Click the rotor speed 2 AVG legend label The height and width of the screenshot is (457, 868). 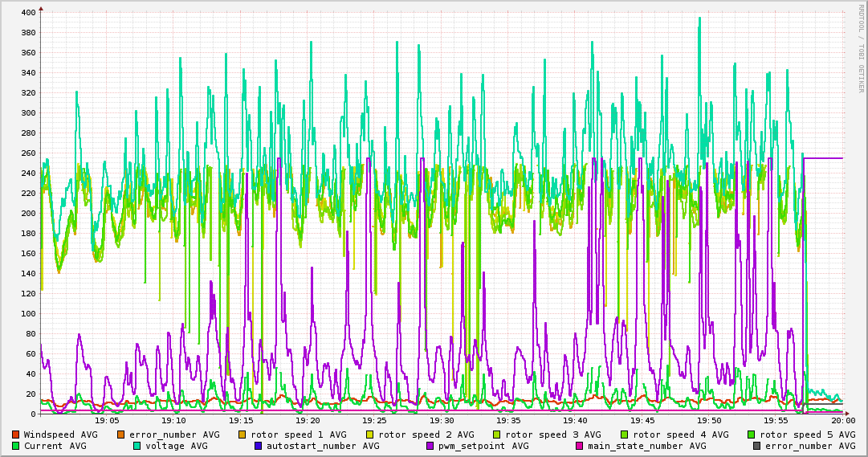(x=426, y=435)
